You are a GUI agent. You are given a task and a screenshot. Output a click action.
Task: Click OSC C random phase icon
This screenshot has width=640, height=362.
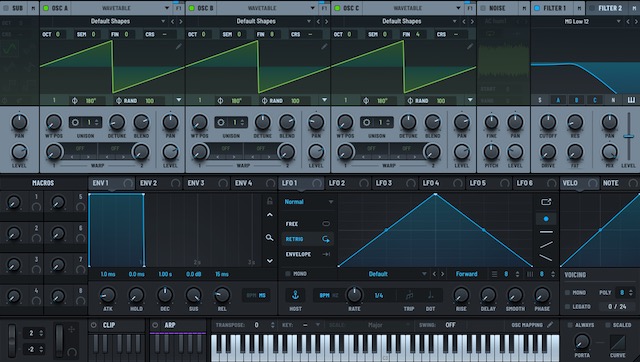(x=410, y=100)
